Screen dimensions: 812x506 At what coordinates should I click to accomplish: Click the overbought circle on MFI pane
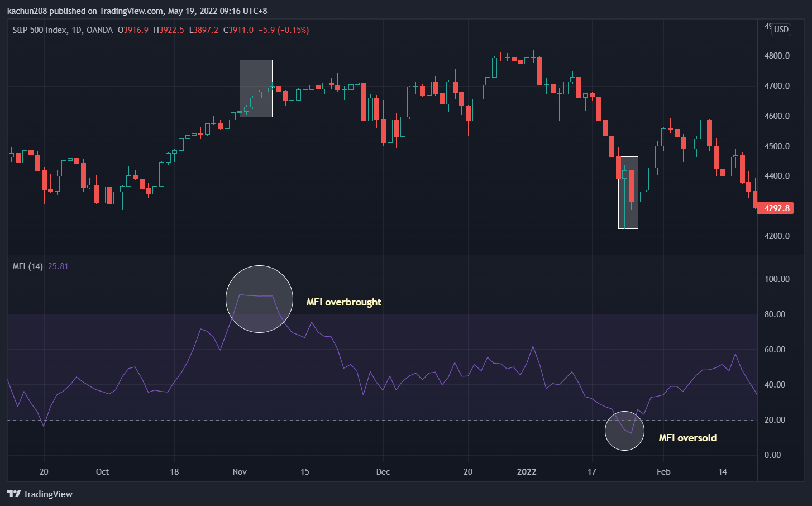click(x=259, y=299)
